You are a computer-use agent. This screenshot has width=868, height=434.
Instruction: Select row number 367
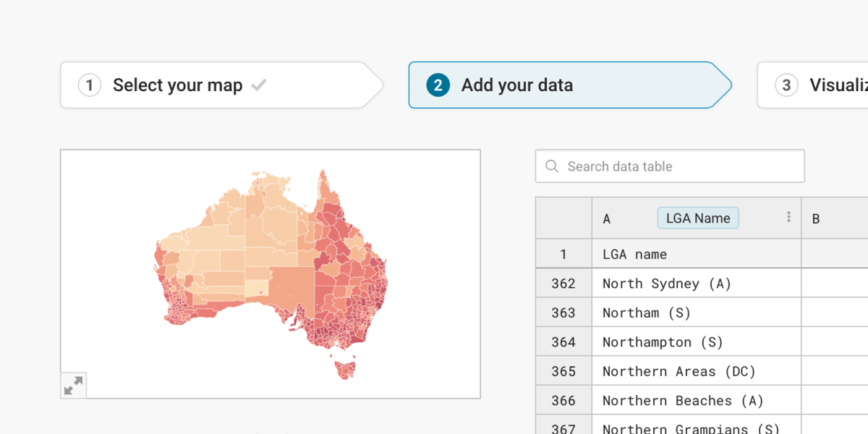(x=563, y=425)
